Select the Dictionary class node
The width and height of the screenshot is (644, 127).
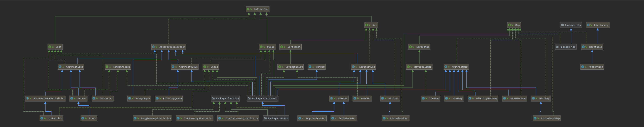tap(597, 25)
